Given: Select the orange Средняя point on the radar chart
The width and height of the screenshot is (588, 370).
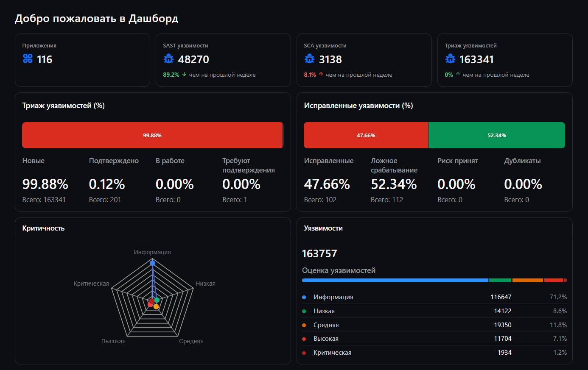Looking at the screenshot, I should pyautogui.click(x=156, y=306).
